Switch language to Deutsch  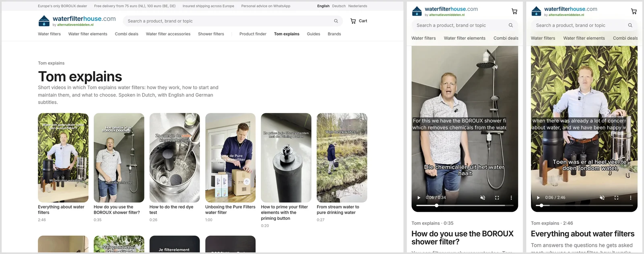339,6
